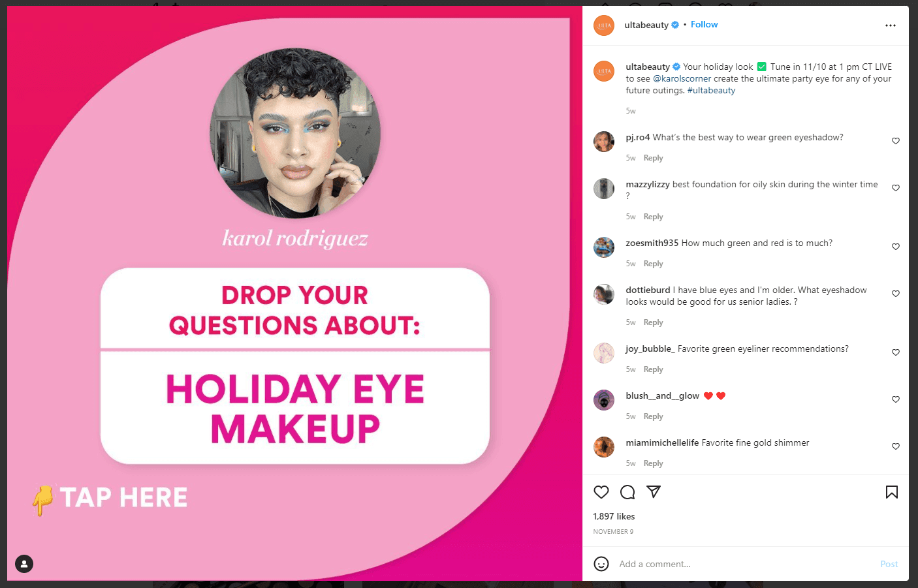Open the emoji picker smiley icon
Image resolution: width=918 pixels, height=588 pixels.
601,564
